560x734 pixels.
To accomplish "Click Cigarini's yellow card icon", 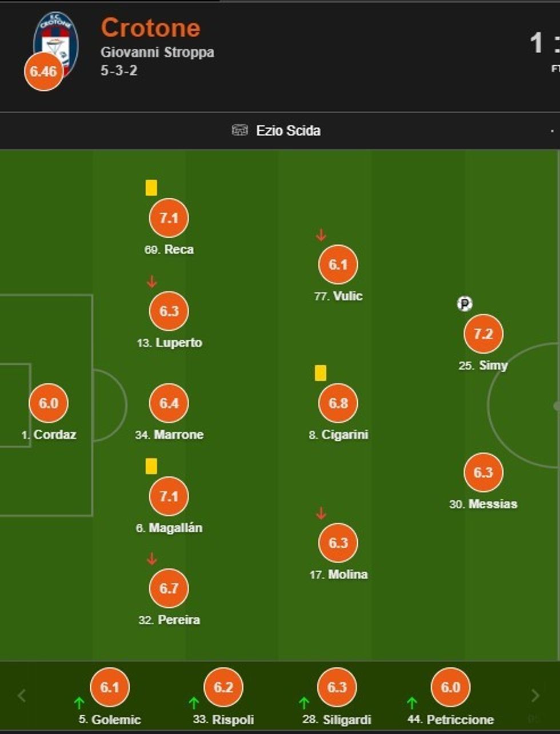I will (320, 373).
